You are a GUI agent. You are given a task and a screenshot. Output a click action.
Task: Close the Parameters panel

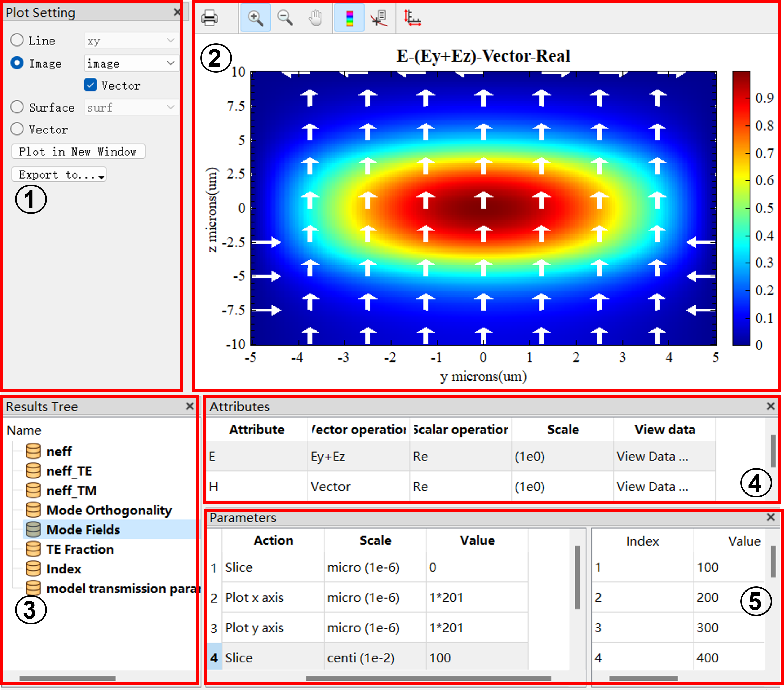(x=771, y=517)
